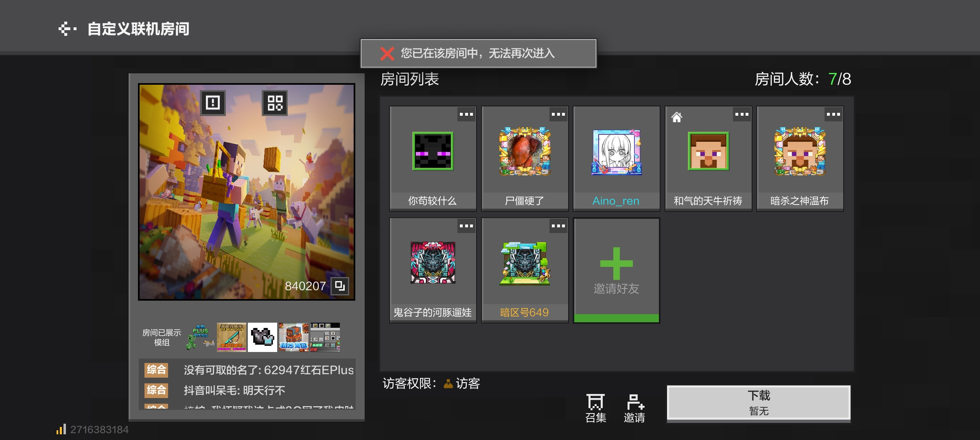Click the green plus to invite friends

coord(616,263)
